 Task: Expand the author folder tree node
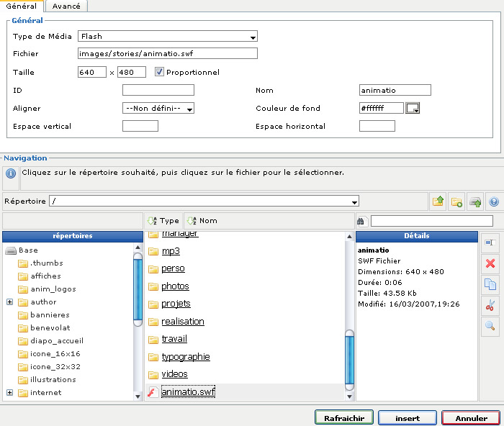coord(10,302)
